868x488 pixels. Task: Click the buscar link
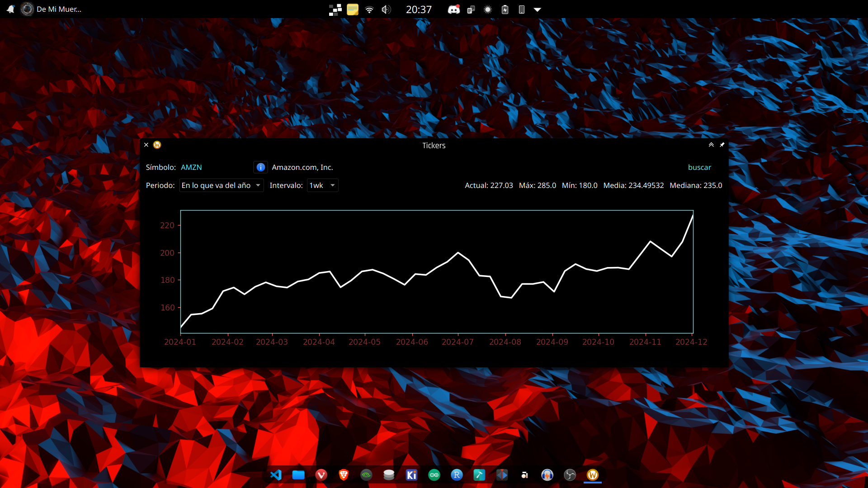coord(699,167)
